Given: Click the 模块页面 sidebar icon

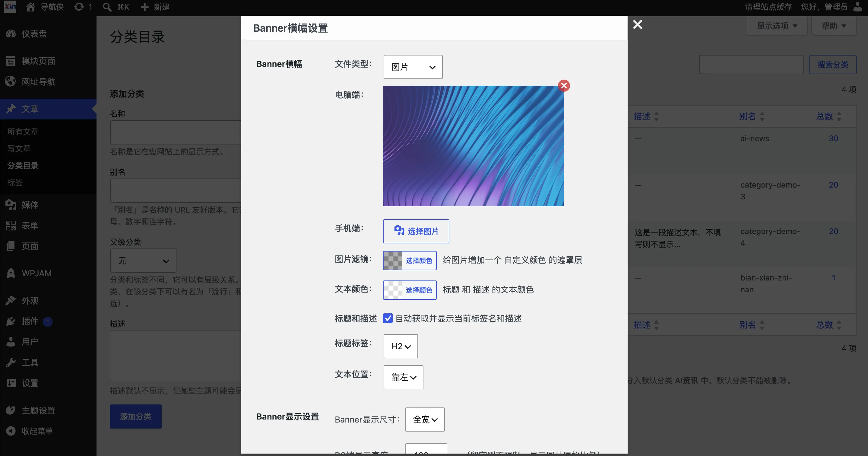Looking at the screenshot, I should pyautogui.click(x=11, y=61).
